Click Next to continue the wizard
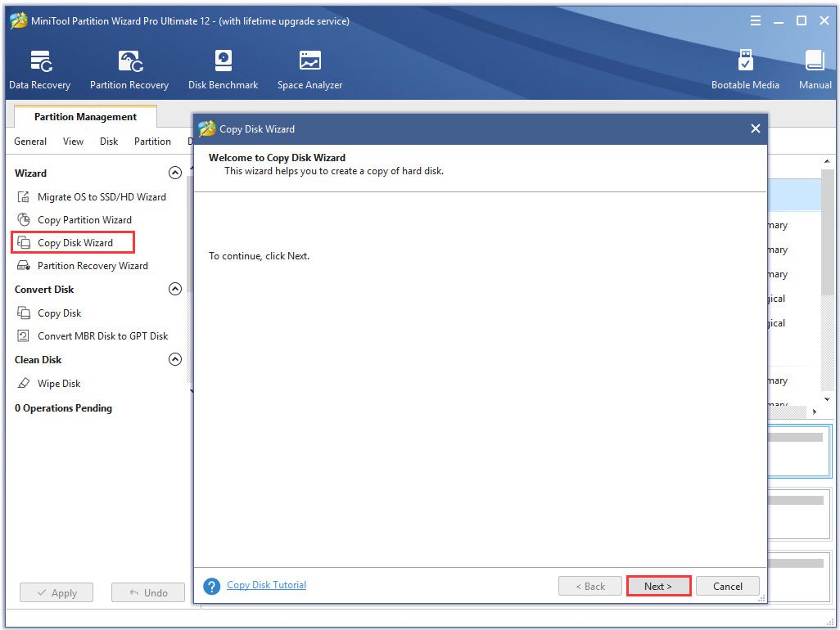Screen dimensions: 840x630 tap(658, 586)
